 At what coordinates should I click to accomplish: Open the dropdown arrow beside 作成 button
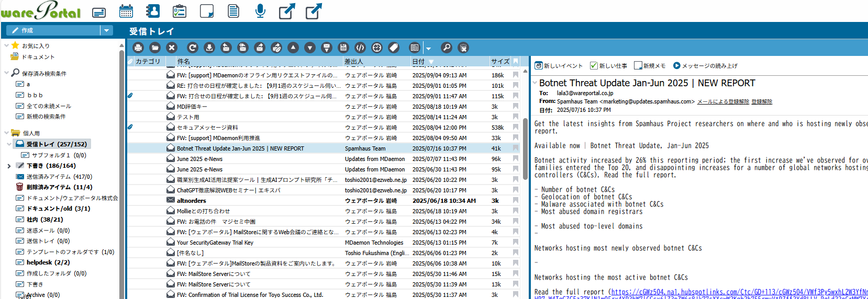pyautogui.click(x=107, y=30)
